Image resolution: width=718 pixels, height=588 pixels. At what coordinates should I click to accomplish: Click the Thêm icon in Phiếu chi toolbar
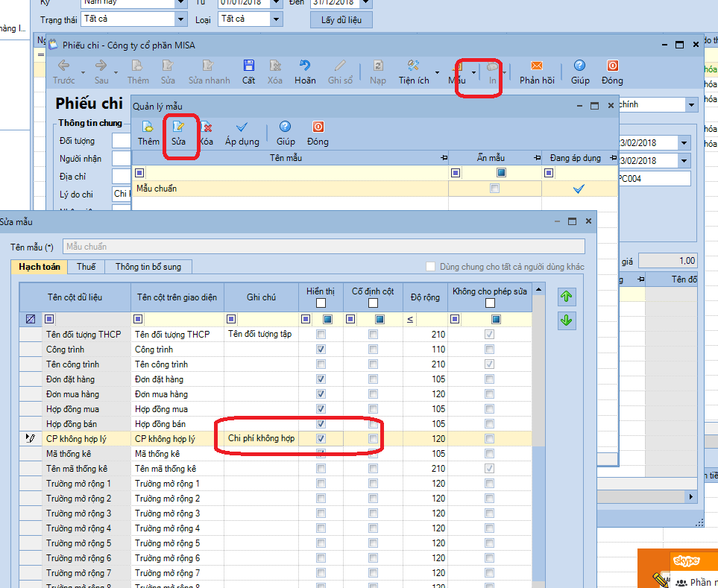[137, 66]
